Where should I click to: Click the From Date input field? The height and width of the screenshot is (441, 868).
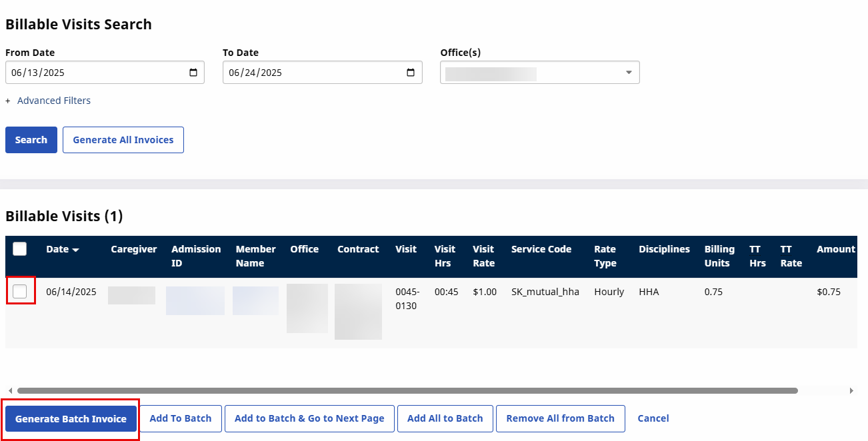click(93, 73)
